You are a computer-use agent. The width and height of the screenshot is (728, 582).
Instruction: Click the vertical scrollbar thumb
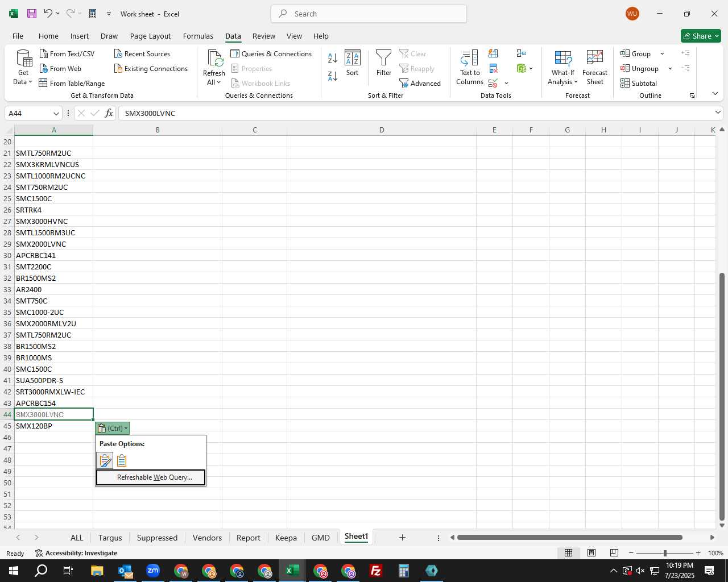[x=722, y=397]
